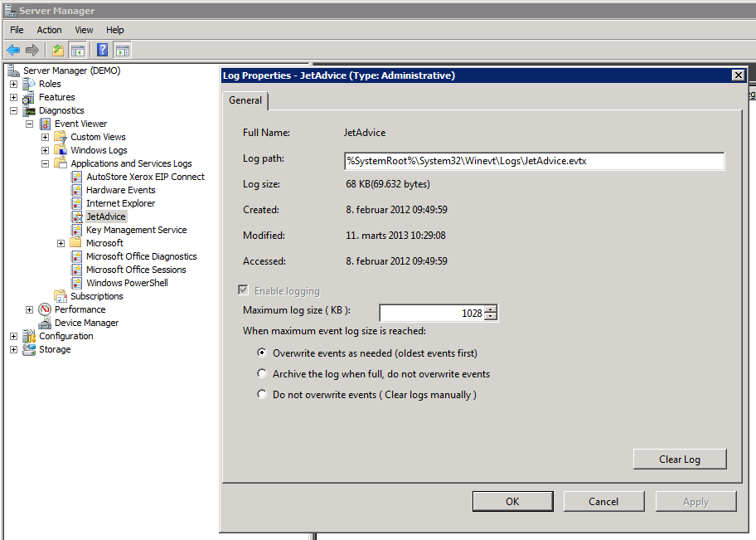Click the OK button
The image size is (756, 540).
(512, 501)
